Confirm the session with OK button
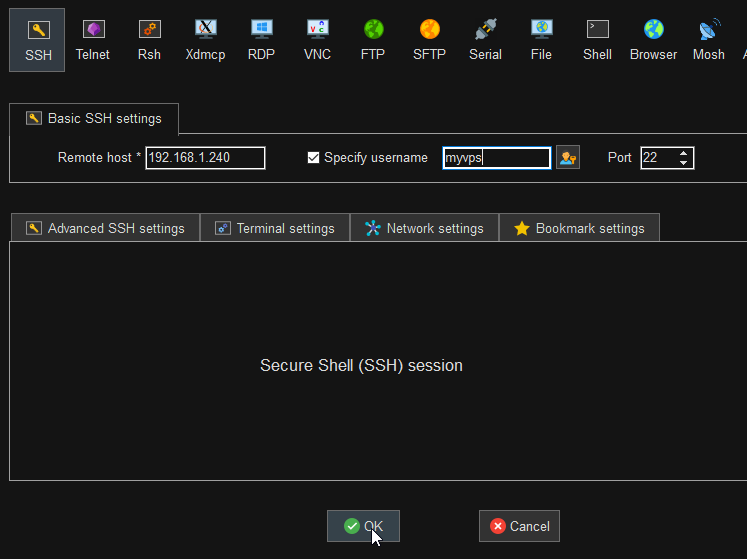 click(x=363, y=526)
